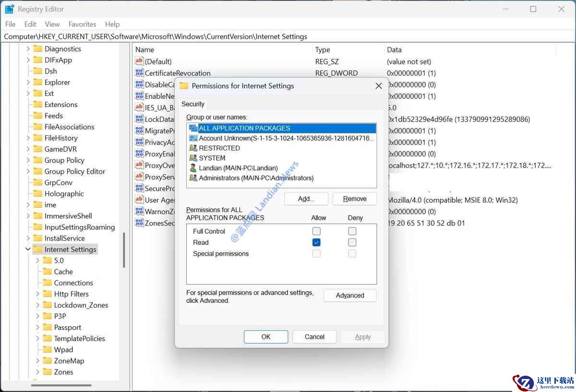Collapse the Internet Settings tree node
Viewport: 576px width, 392px height.
(28, 249)
